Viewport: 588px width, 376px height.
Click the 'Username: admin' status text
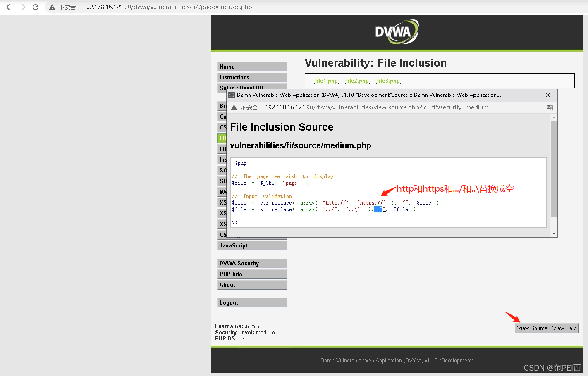coord(237,326)
